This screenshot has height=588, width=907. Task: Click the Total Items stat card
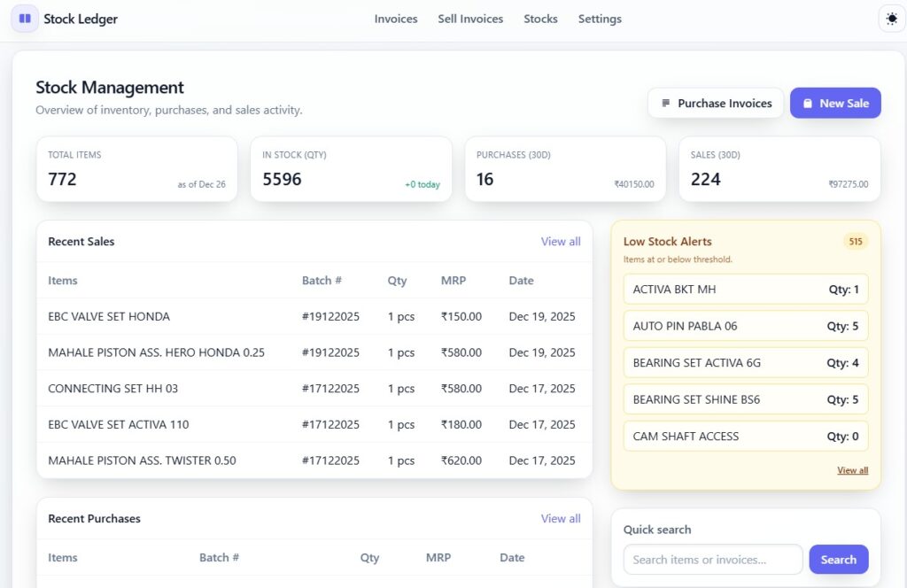pyautogui.click(x=137, y=168)
